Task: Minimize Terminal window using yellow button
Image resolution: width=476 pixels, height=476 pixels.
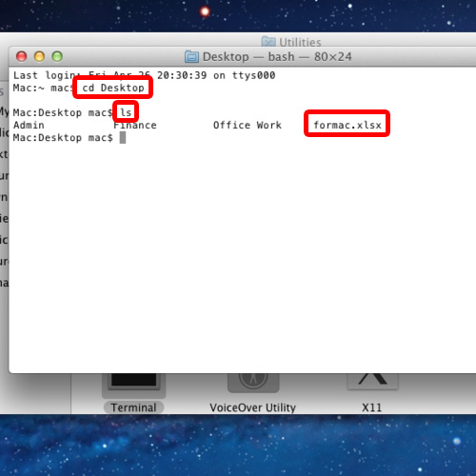Action: click(x=39, y=56)
